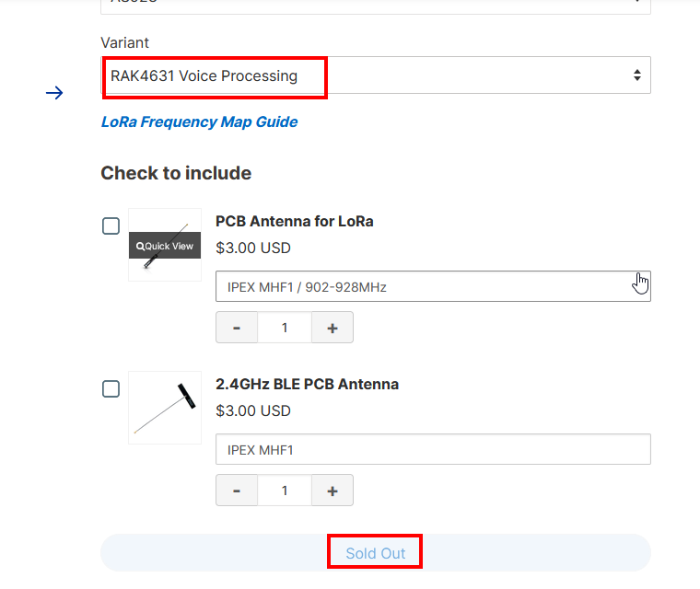Click the blue arrow left of Variant
Viewport: 700px width, 589px height.
(x=54, y=93)
